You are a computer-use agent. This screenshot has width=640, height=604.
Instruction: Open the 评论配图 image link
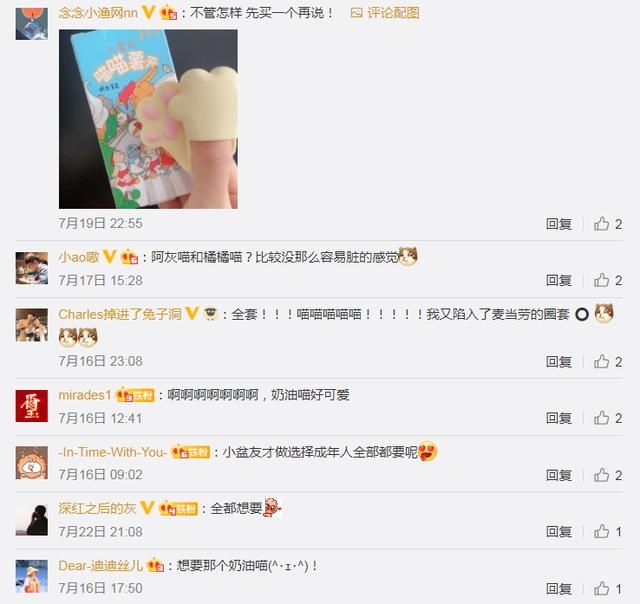[385, 13]
